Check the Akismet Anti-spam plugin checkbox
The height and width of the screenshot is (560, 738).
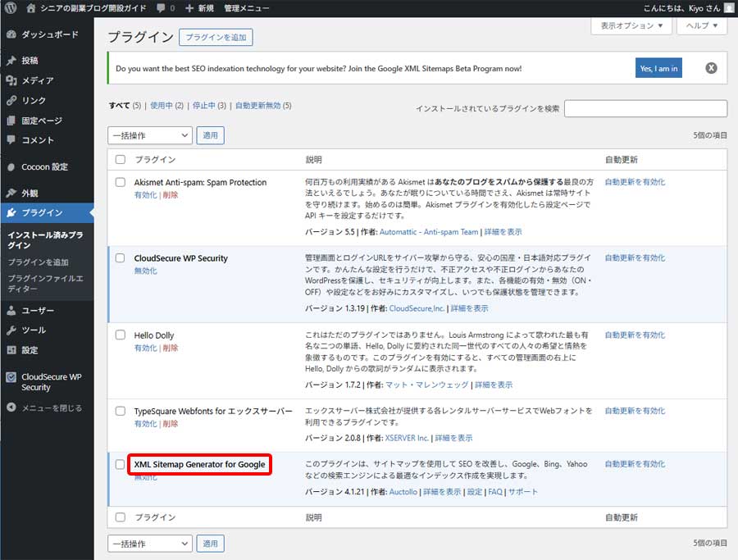121,183
